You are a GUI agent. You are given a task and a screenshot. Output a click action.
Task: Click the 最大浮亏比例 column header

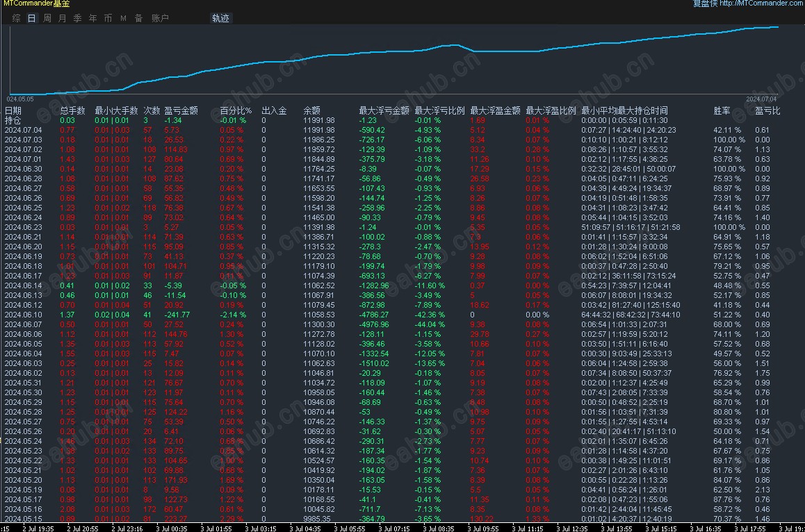click(x=439, y=111)
